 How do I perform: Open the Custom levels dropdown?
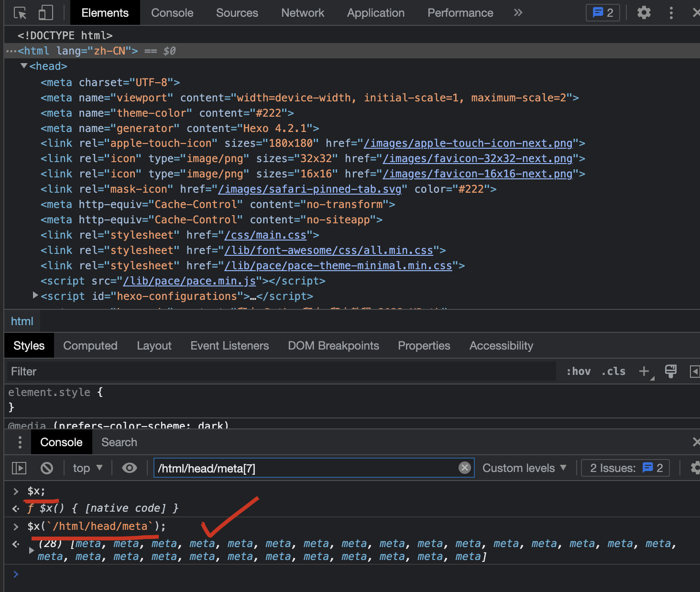coord(525,468)
